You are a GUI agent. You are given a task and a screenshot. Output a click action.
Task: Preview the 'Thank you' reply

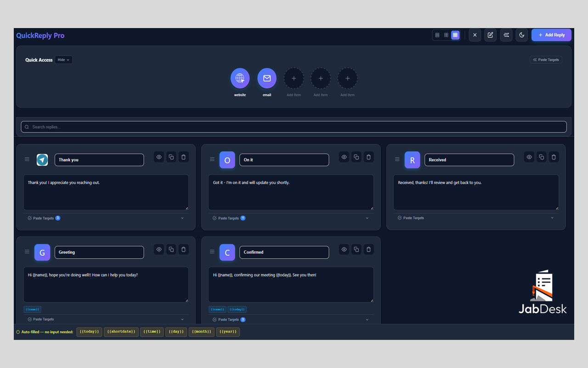158,157
